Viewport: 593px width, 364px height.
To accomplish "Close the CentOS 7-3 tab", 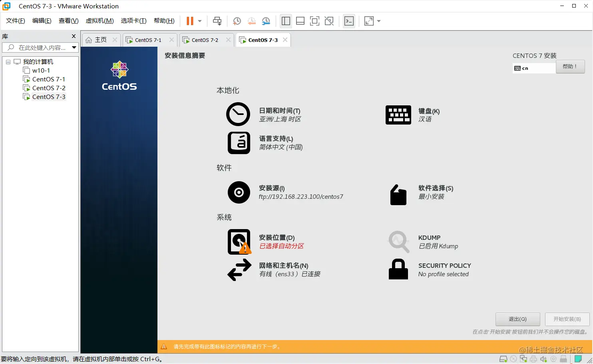I will [x=285, y=40].
